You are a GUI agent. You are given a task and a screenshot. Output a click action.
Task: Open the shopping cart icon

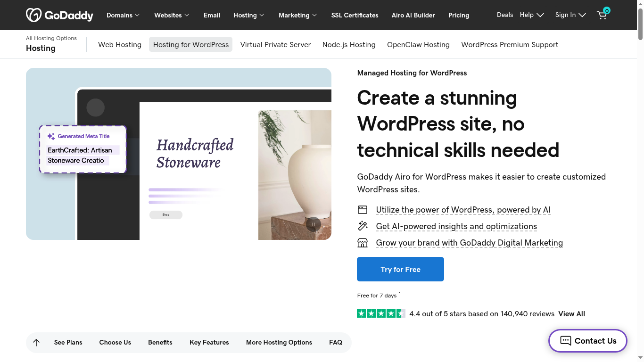[x=603, y=14]
